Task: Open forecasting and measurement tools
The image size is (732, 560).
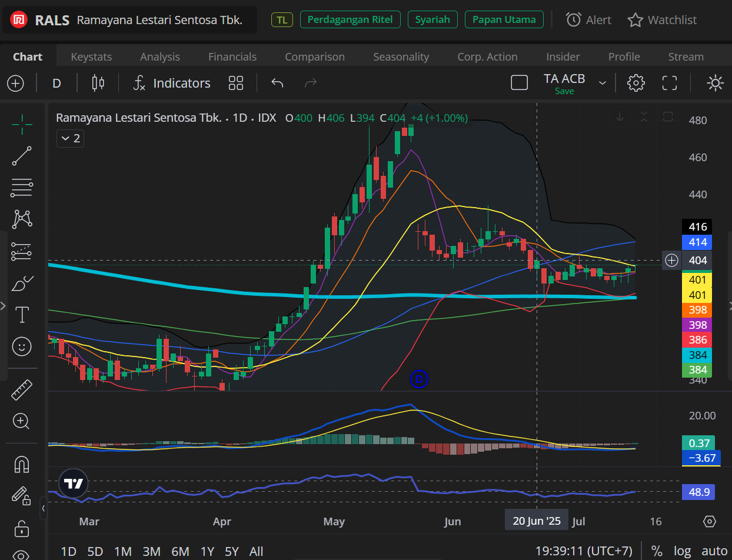Action: [x=22, y=252]
